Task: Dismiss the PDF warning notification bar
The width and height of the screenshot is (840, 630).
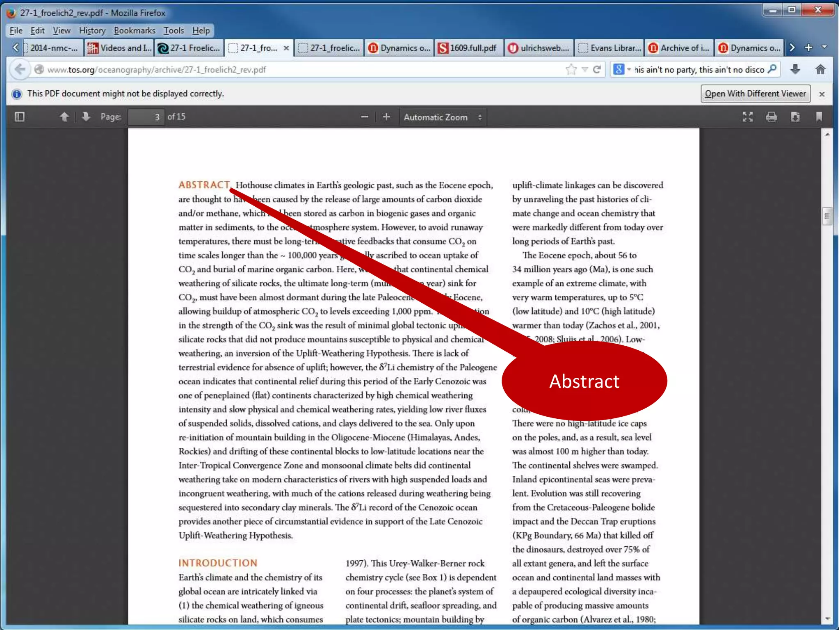Action: click(x=822, y=94)
